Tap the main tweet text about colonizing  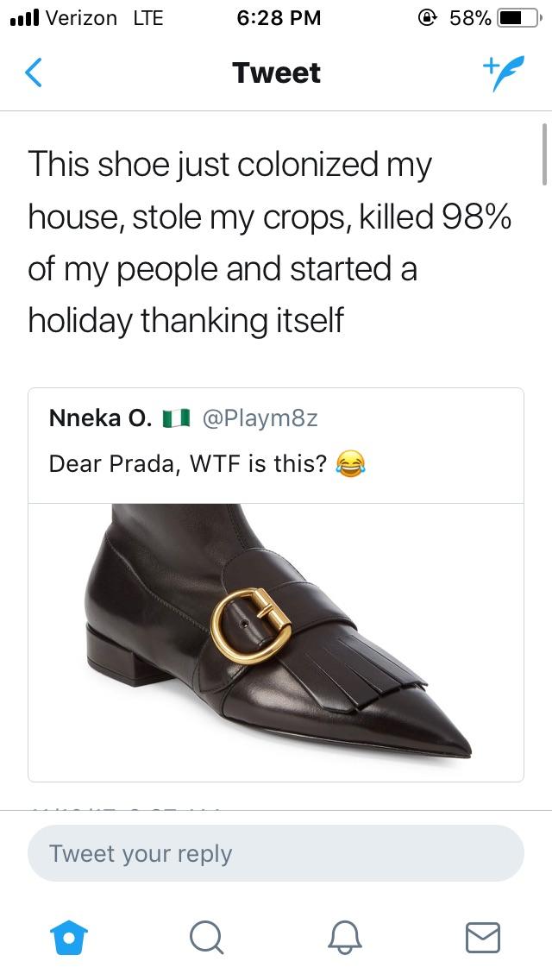point(269,242)
